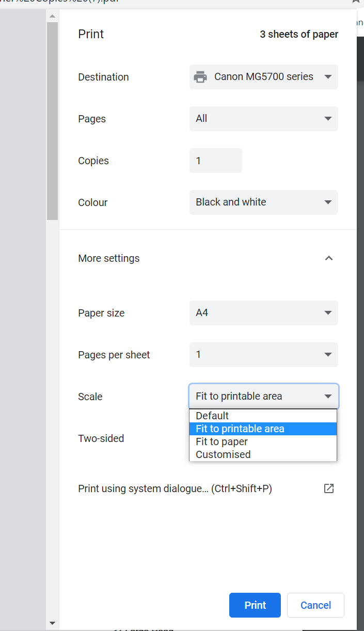Click the blue Print button

255,605
